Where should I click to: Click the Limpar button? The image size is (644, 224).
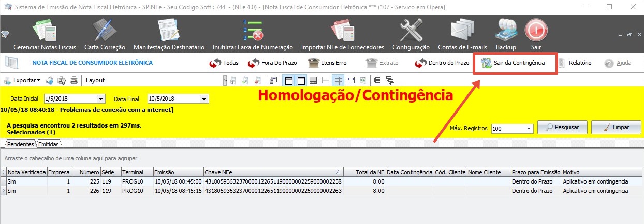pyautogui.click(x=616, y=128)
